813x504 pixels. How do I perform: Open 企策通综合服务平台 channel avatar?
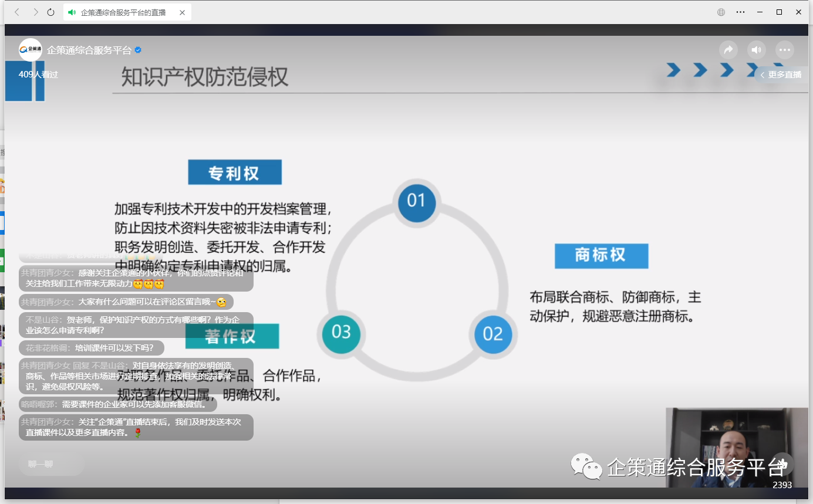(31, 50)
